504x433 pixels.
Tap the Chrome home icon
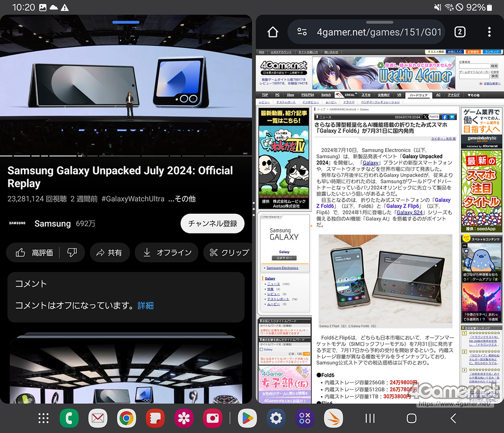point(273,32)
